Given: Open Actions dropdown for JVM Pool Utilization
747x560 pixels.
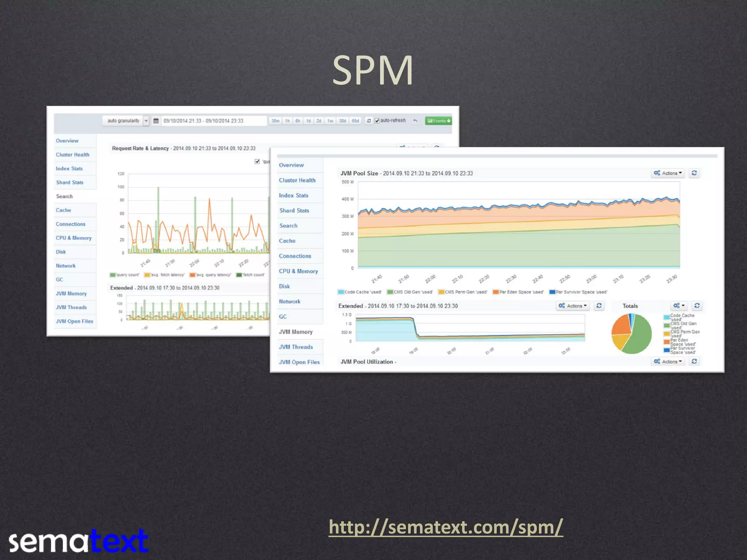Looking at the screenshot, I should 668,361.
